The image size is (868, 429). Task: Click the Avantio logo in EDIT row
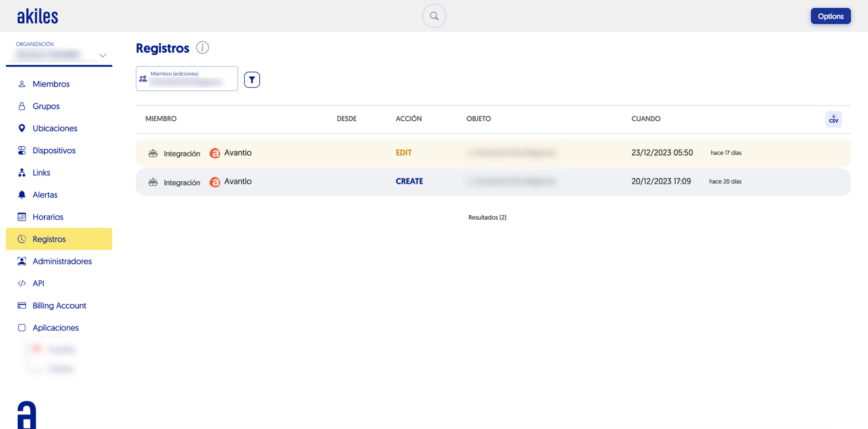point(215,153)
